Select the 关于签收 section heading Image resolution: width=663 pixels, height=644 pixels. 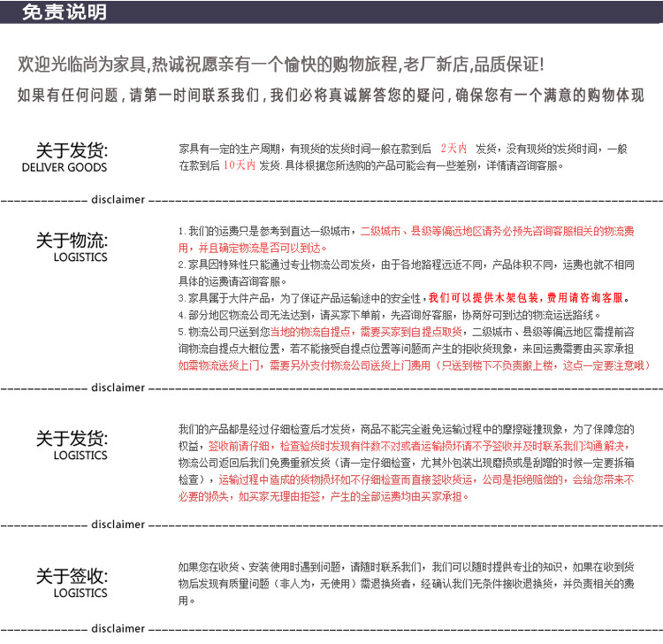tap(71, 576)
